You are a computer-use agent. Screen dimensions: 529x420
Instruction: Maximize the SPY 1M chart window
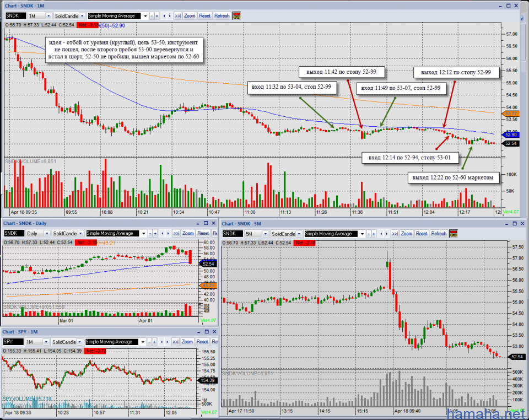point(207,332)
